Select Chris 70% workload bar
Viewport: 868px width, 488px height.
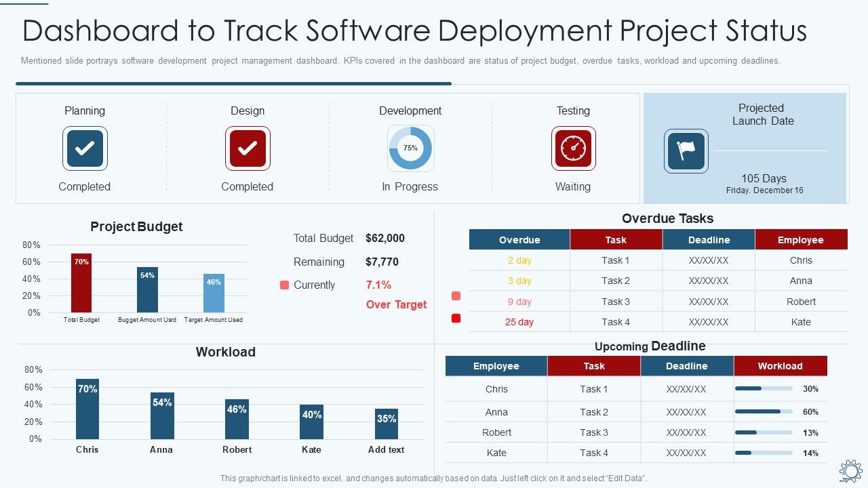click(87, 409)
